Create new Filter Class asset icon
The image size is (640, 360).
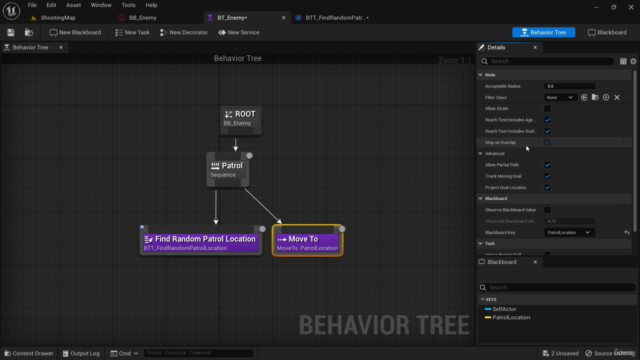tap(606, 98)
